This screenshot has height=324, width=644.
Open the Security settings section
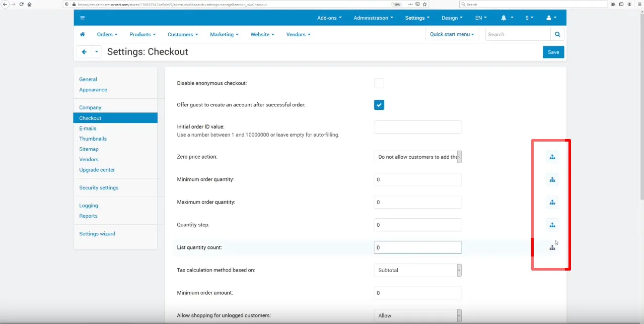(x=99, y=187)
